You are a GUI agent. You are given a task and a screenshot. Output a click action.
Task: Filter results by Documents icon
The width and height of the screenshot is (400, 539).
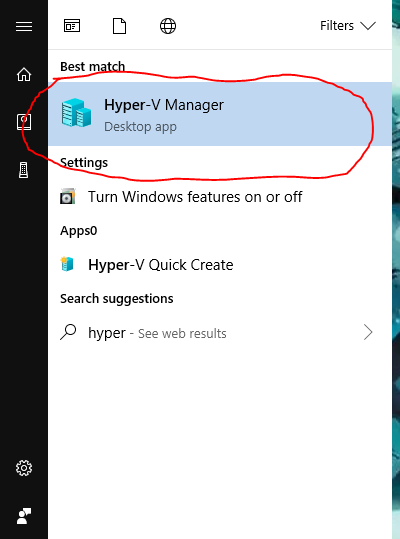120,26
